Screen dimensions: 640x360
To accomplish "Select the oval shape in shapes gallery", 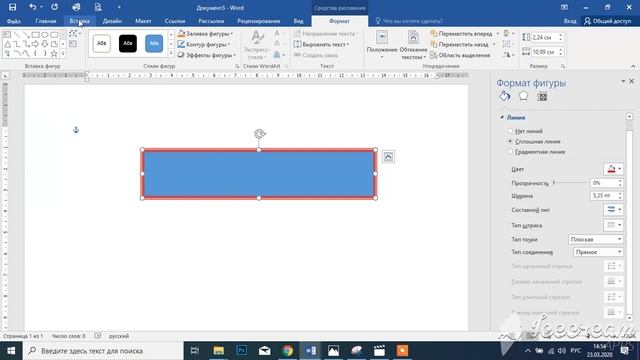I will (x=44, y=35).
